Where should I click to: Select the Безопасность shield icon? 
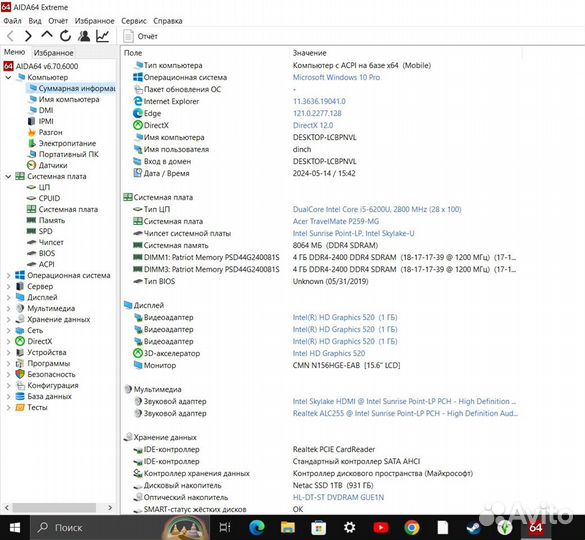20,374
